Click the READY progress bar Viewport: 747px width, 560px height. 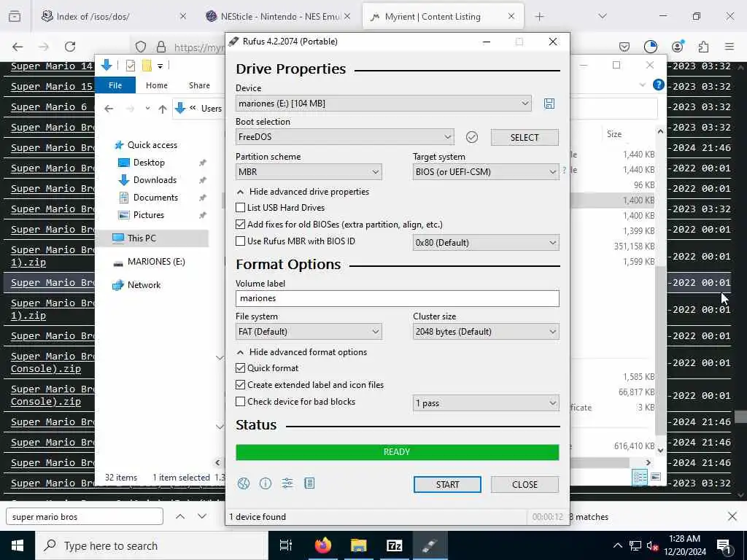[x=397, y=452]
